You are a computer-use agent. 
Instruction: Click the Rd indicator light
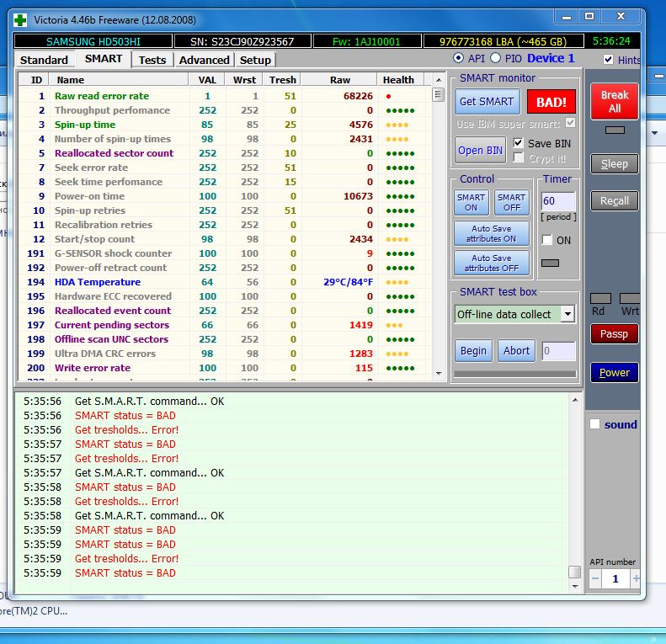pyautogui.click(x=600, y=299)
